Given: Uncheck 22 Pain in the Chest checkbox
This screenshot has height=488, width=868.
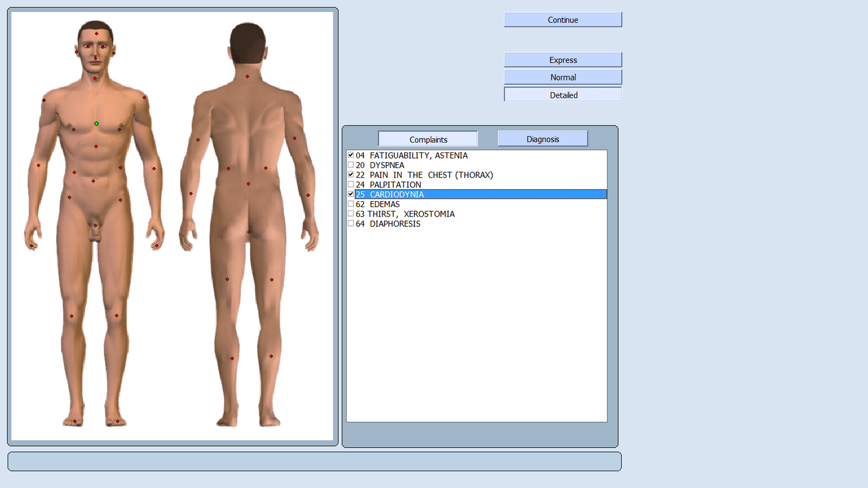Looking at the screenshot, I should (x=351, y=175).
